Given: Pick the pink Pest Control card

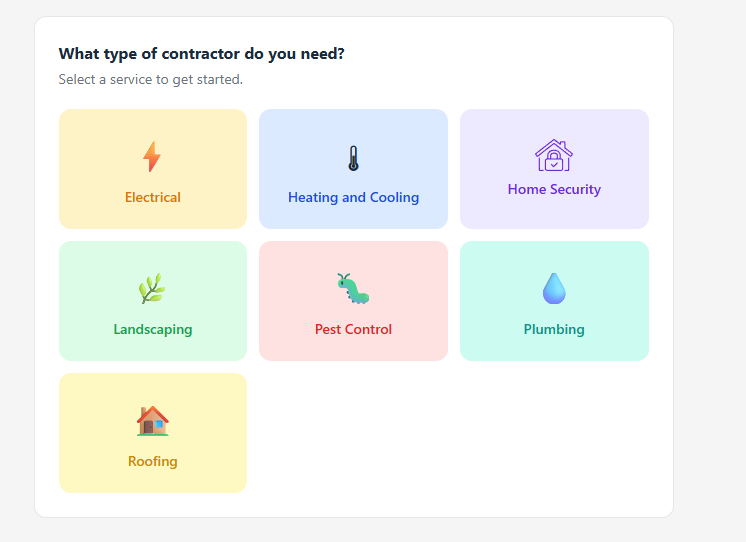Looking at the screenshot, I should [x=353, y=301].
